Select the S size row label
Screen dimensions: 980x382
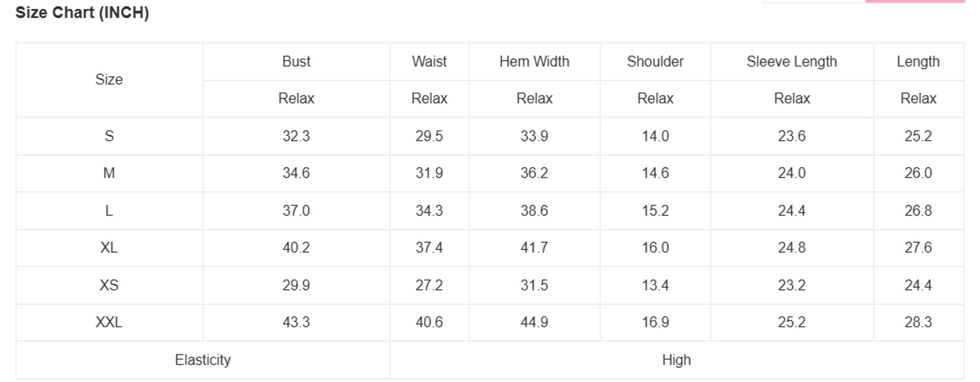[109, 136]
